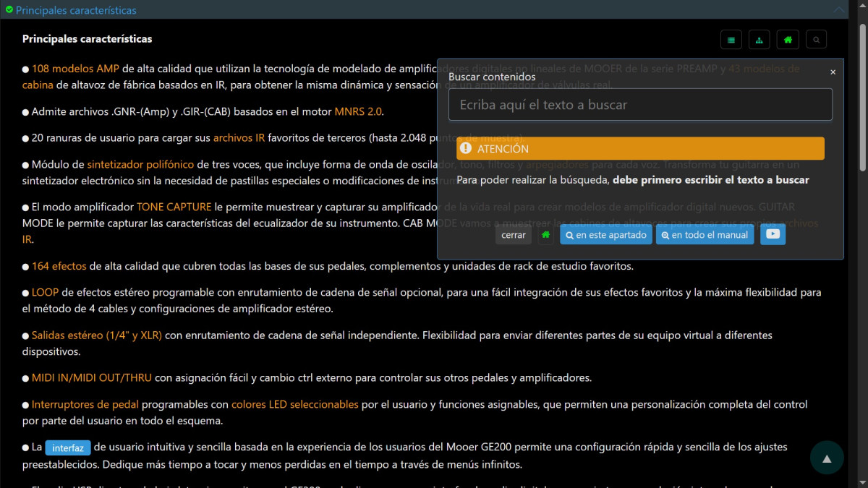The height and width of the screenshot is (488, 868).
Task: Open the '108 modelos AMP' link
Action: pyautogui.click(x=75, y=69)
